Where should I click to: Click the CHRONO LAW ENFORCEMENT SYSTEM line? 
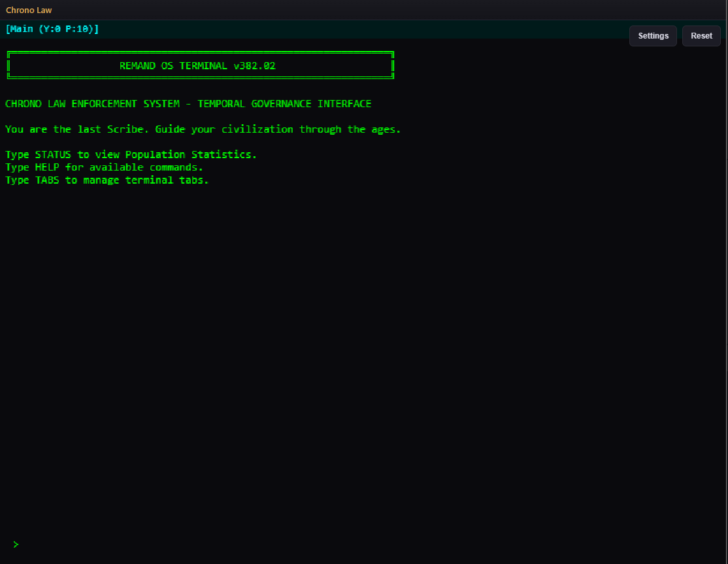click(188, 103)
